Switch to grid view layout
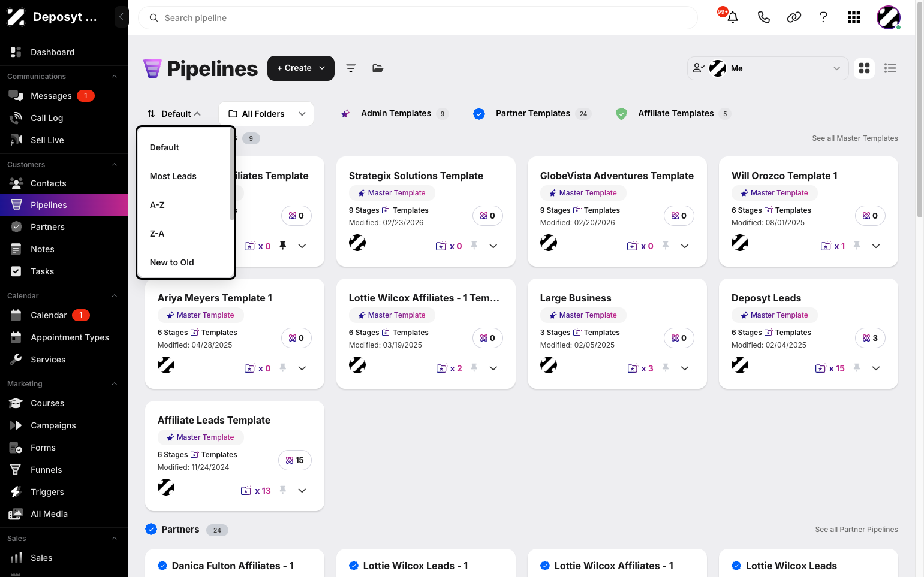The image size is (924, 577). (x=864, y=68)
